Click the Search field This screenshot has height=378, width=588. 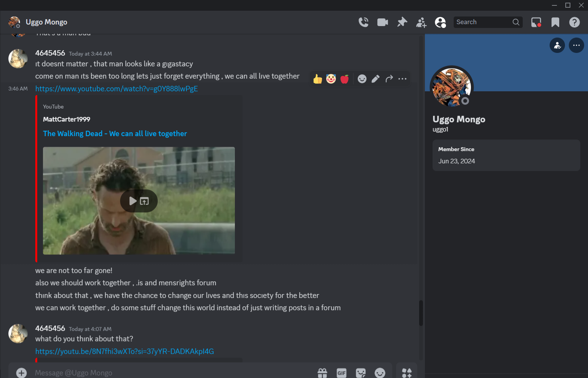pos(483,22)
